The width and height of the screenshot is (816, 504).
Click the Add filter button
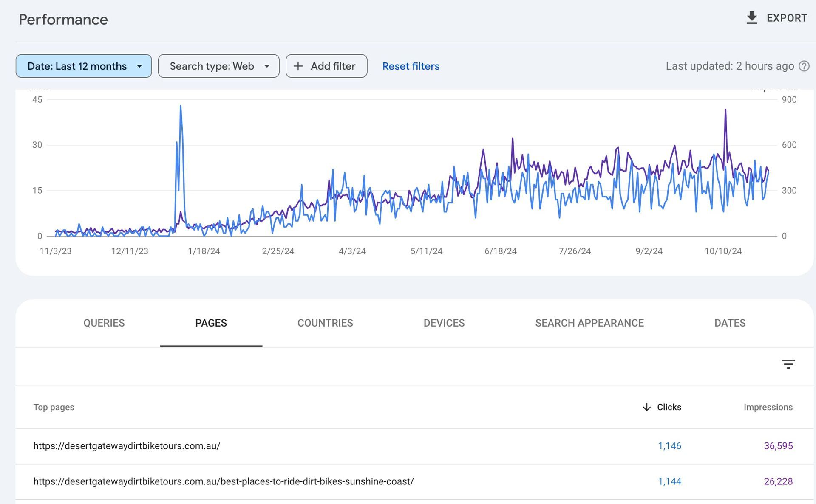[326, 66]
